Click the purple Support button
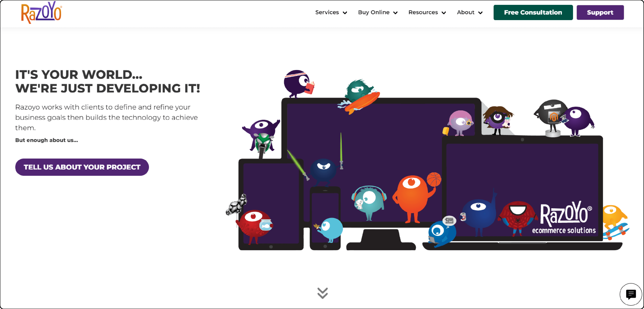644x309 pixels. (x=600, y=13)
